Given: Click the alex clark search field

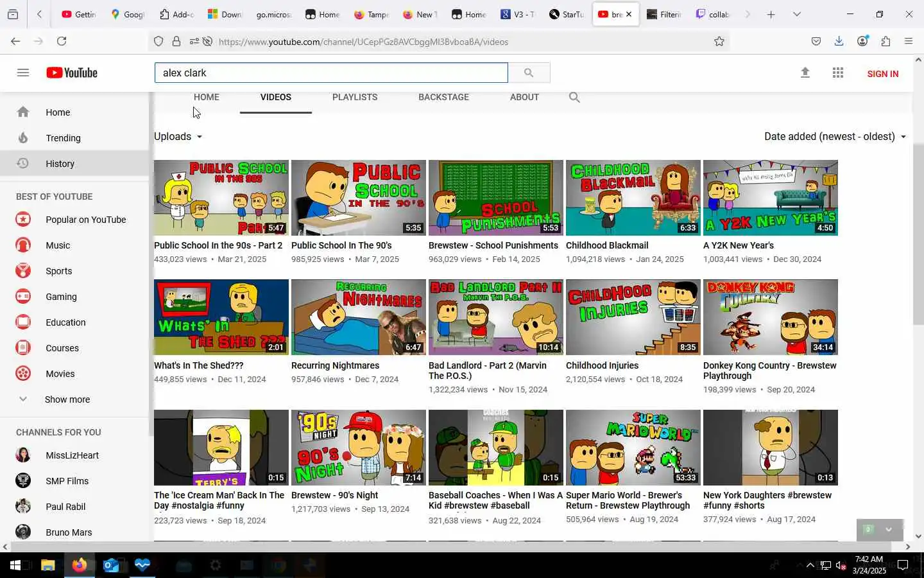Looking at the screenshot, I should pos(331,73).
